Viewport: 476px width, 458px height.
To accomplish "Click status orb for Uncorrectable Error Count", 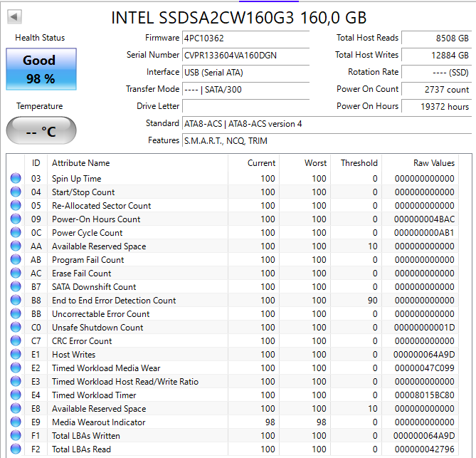I will point(16,314).
